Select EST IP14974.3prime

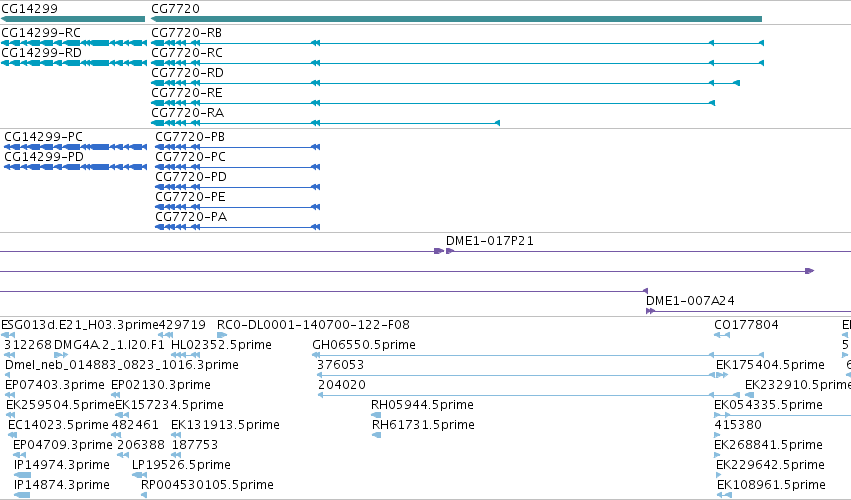click(x=62, y=465)
